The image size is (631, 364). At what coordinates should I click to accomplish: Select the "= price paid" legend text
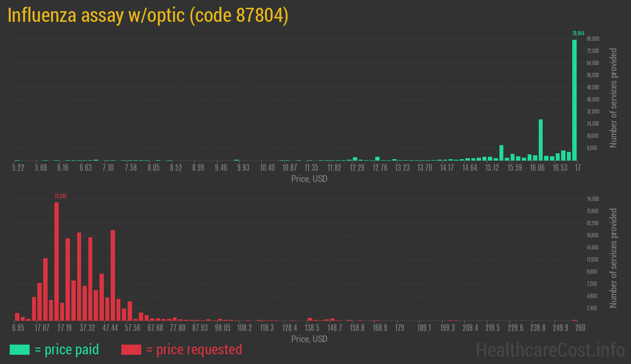pos(67,349)
